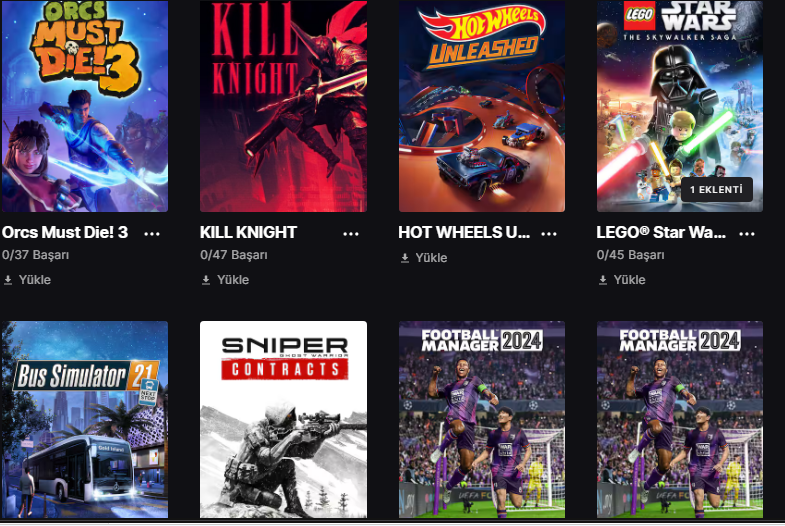Screen dimensions: 785x526
Task: Select the 1 EKLENTİ badge on LEGO cover
Action: click(716, 190)
